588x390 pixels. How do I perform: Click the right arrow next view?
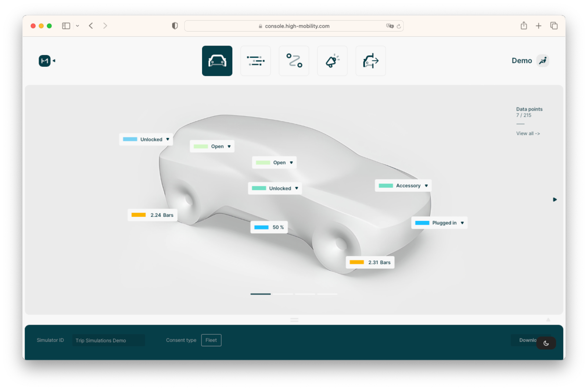pyautogui.click(x=555, y=200)
